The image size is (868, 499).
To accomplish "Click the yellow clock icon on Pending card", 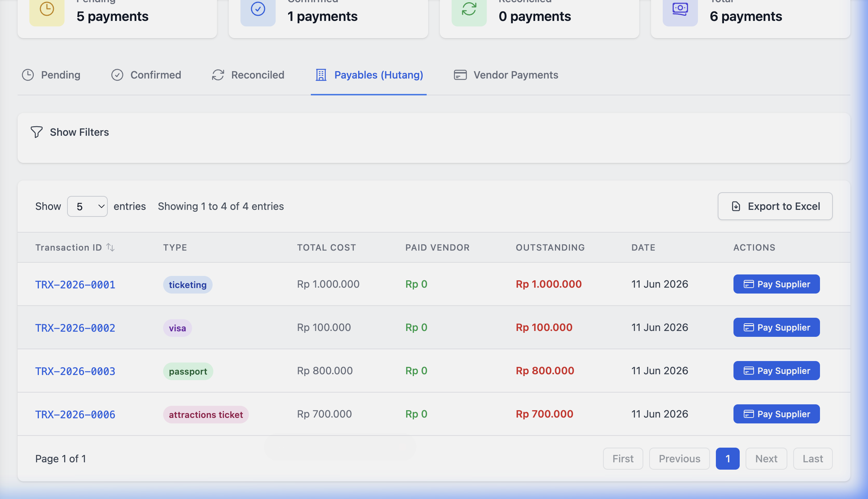I will (x=47, y=9).
